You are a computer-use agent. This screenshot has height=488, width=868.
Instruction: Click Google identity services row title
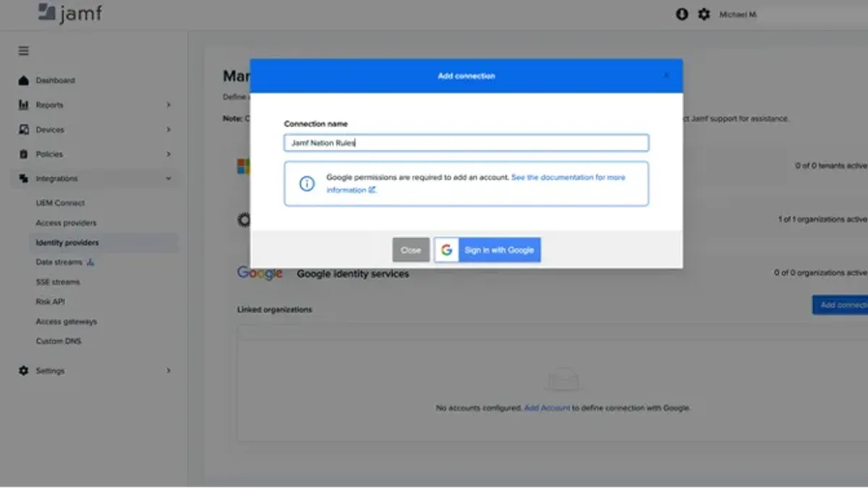(x=353, y=274)
